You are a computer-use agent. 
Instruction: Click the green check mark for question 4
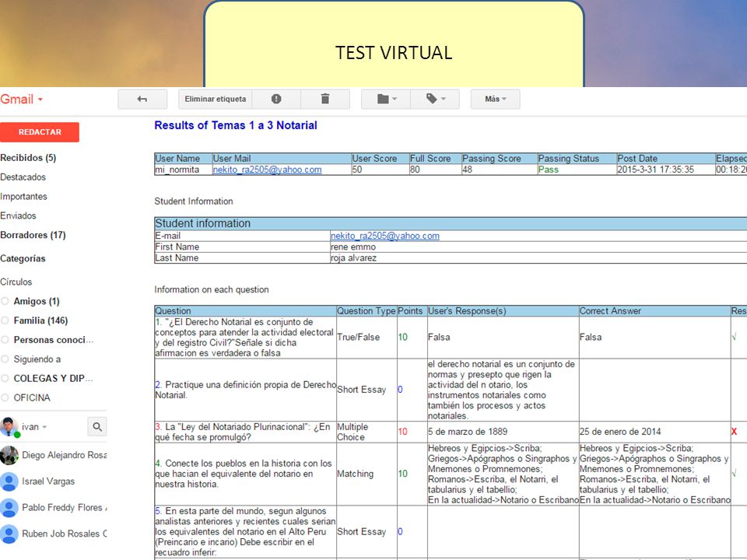pyautogui.click(x=734, y=474)
